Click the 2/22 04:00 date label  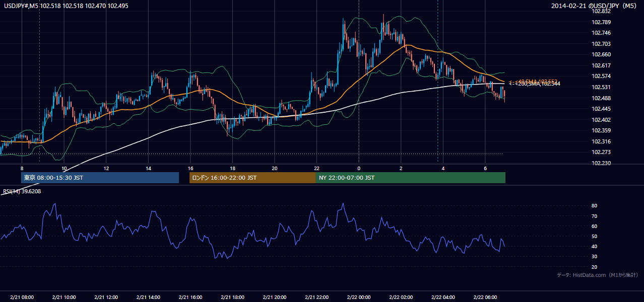(x=443, y=297)
